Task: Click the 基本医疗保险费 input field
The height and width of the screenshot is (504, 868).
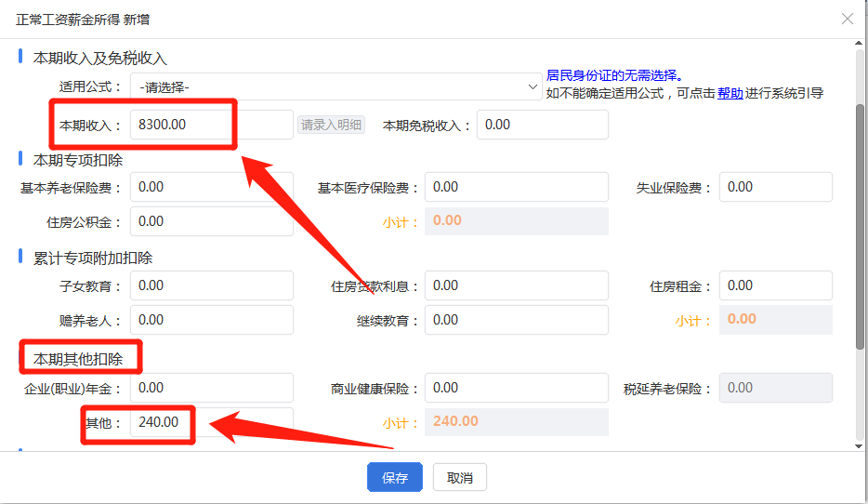Action: point(517,187)
